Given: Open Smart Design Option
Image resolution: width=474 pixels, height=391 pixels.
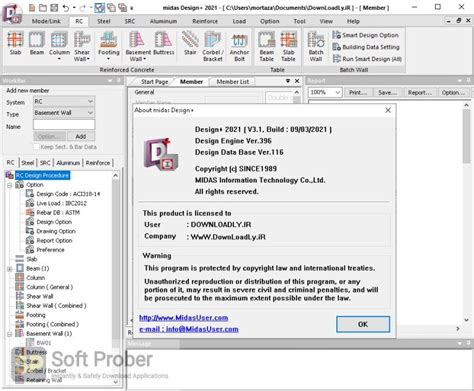Looking at the screenshot, I should (x=366, y=35).
